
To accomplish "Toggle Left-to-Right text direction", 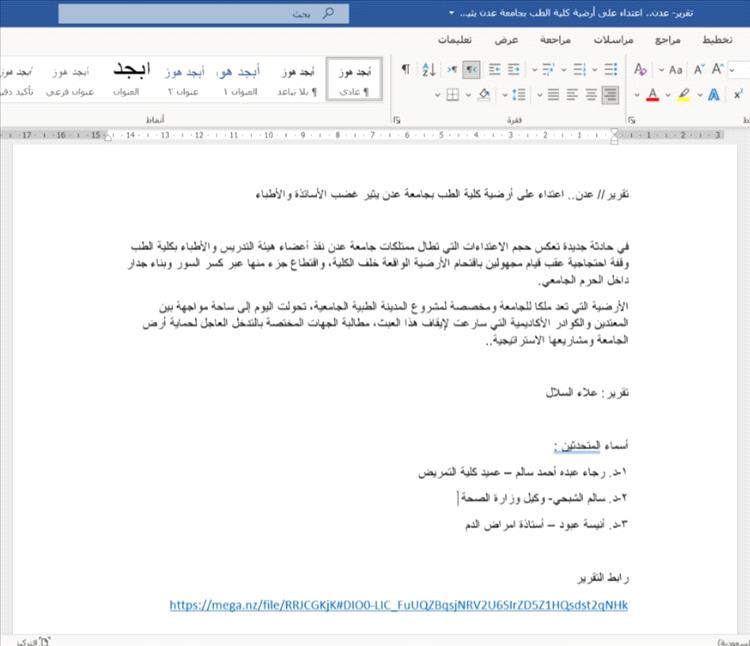I will pyautogui.click(x=452, y=70).
